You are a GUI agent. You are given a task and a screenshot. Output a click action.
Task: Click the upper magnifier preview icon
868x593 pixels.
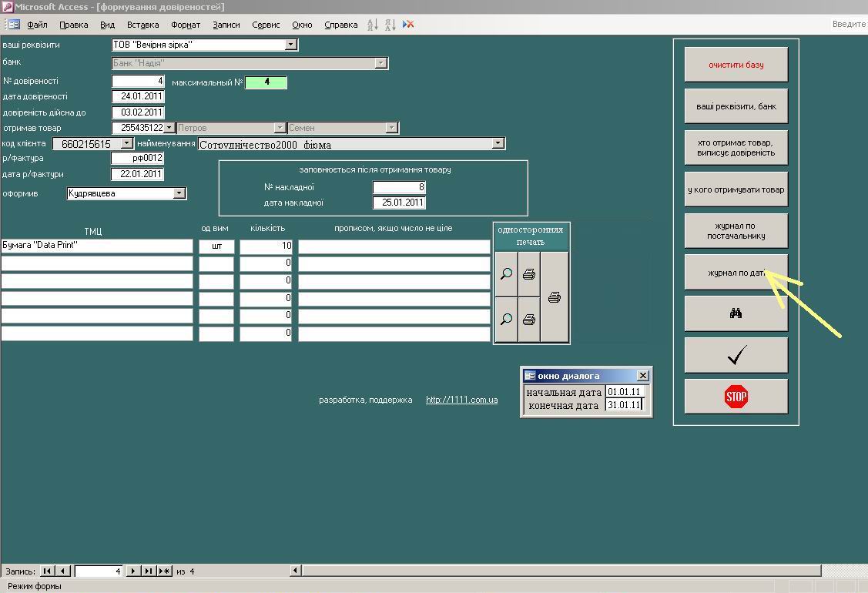click(x=506, y=273)
